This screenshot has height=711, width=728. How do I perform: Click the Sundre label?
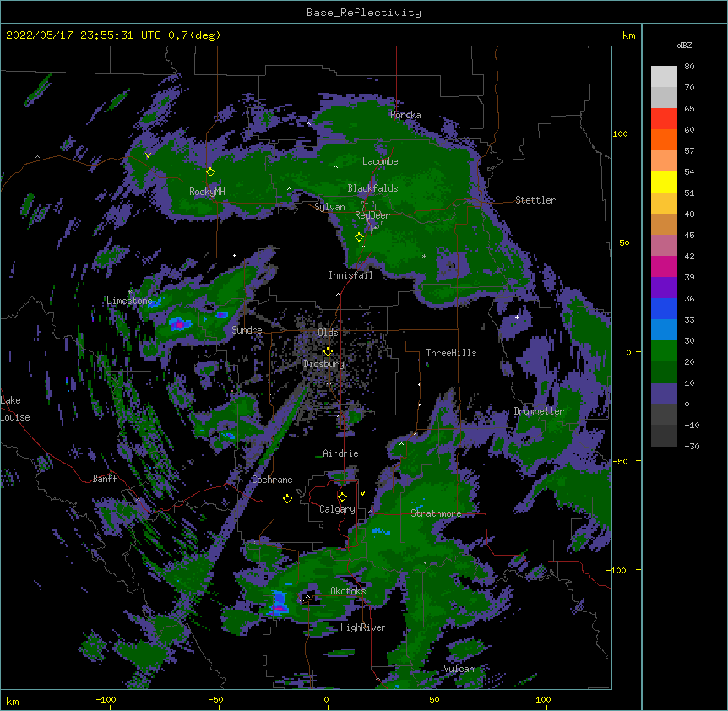[247, 330]
